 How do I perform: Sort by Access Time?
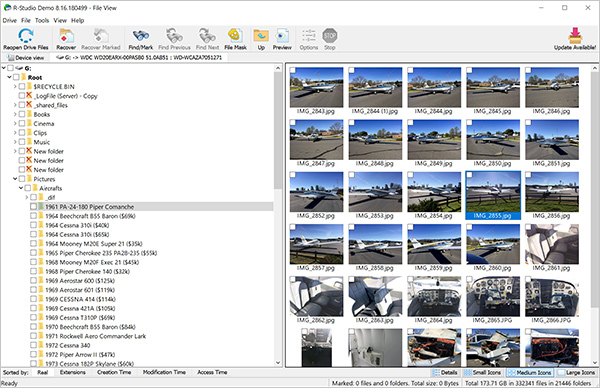(212, 372)
